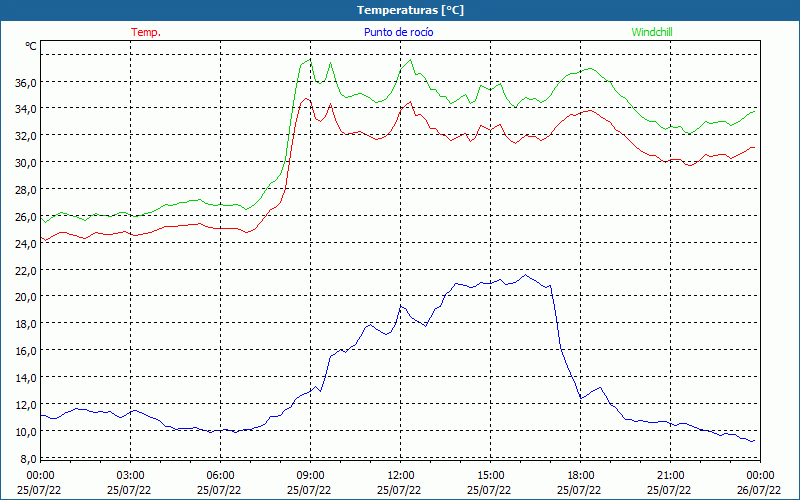Image resolution: width=800 pixels, height=500 pixels.
Task: Click the 30,0 y-axis value
Action: [x=26, y=163]
